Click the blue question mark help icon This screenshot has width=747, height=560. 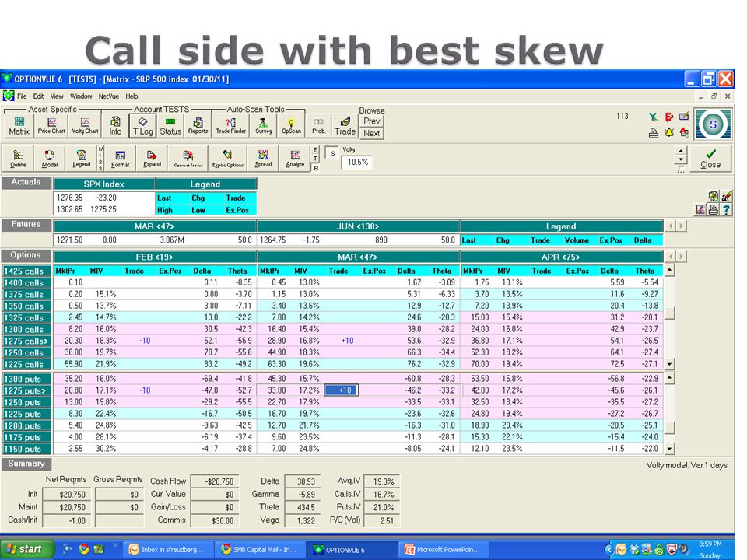pos(726,210)
